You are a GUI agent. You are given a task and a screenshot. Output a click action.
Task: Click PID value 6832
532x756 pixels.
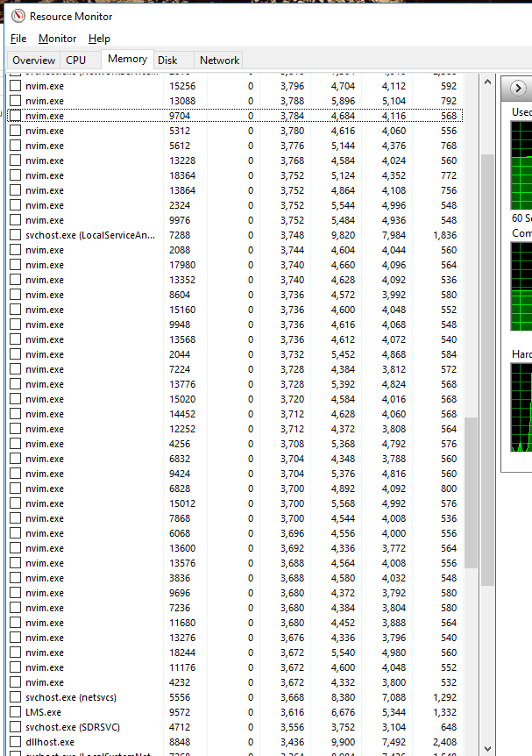(180, 459)
